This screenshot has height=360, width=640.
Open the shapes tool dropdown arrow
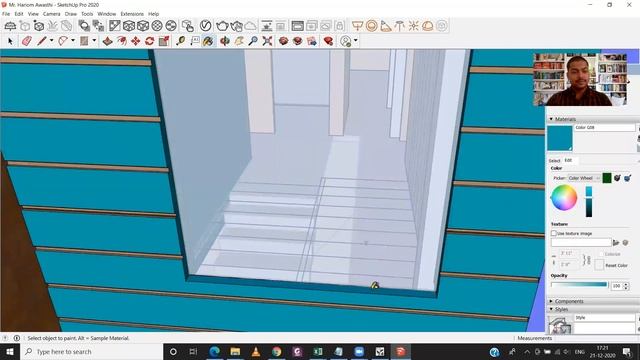[x=94, y=41]
